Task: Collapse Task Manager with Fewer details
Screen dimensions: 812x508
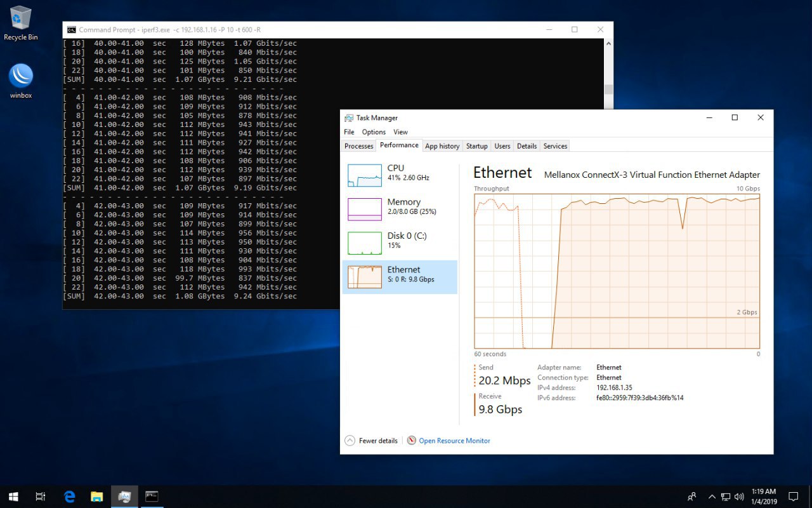Action: click(x=371, y=441)
